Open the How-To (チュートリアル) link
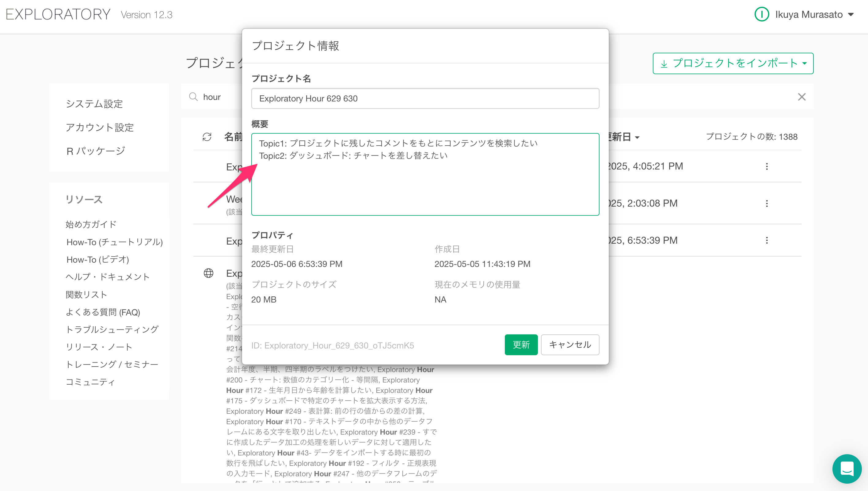 point(114,242)
